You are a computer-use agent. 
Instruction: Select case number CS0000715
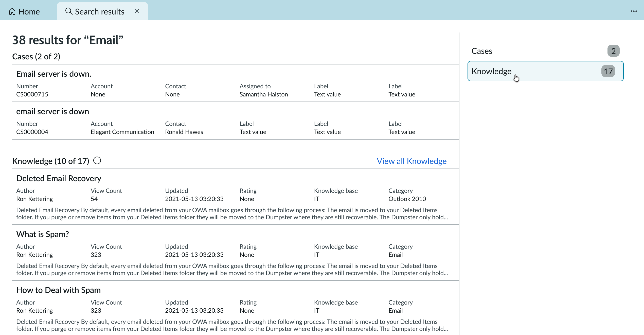(32, 94)
